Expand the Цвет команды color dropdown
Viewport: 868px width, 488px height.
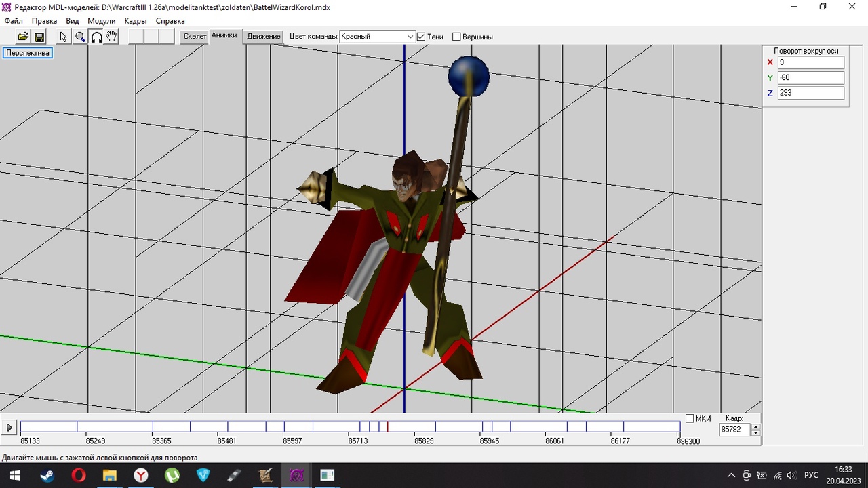[410, 37]
